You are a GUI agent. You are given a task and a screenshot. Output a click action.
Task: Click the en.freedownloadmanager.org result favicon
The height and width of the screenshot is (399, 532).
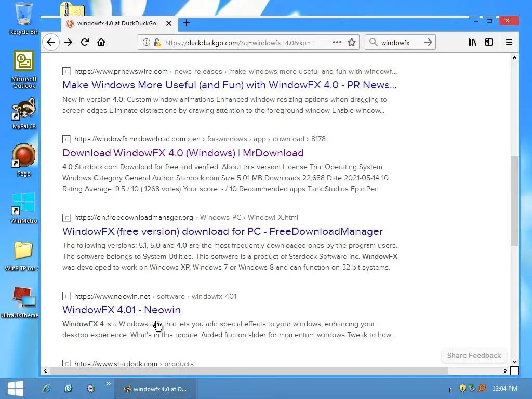pos(66,218)
